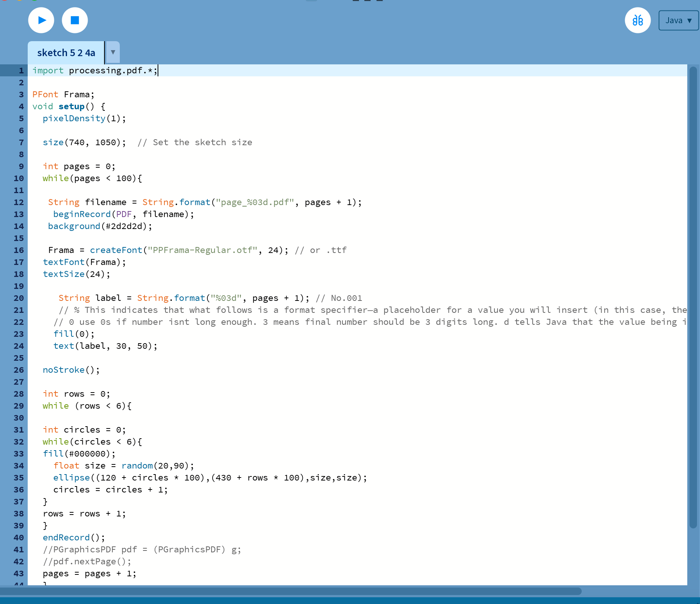Click line number 29 in the gutter
The image size is (700, 604).
(x=19, y=406)
